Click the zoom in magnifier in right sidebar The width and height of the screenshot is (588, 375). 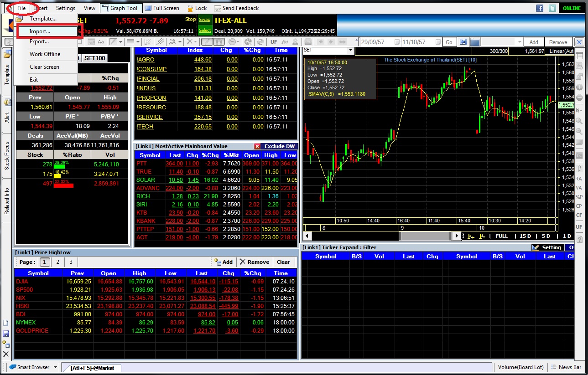pos(579,121)
